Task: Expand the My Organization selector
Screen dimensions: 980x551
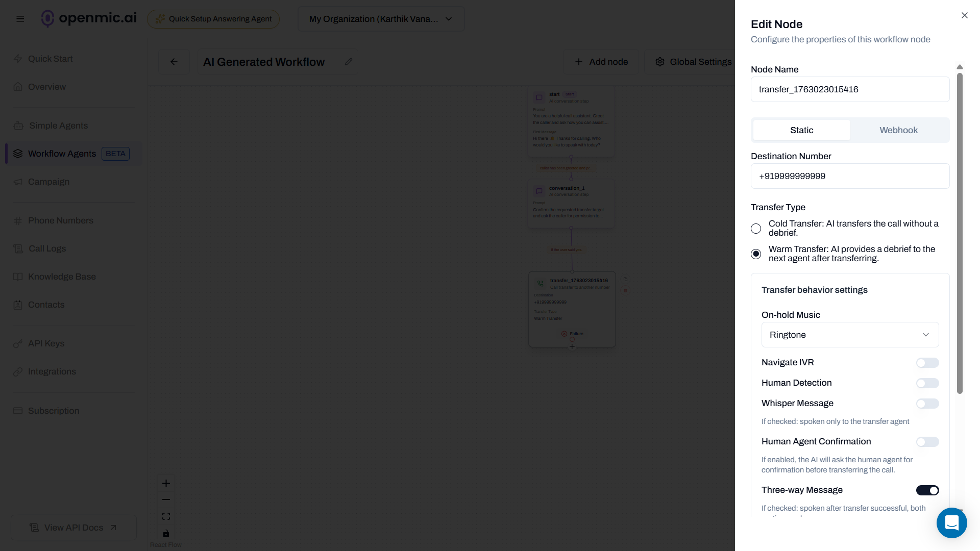Action: [x=380, y=19]
